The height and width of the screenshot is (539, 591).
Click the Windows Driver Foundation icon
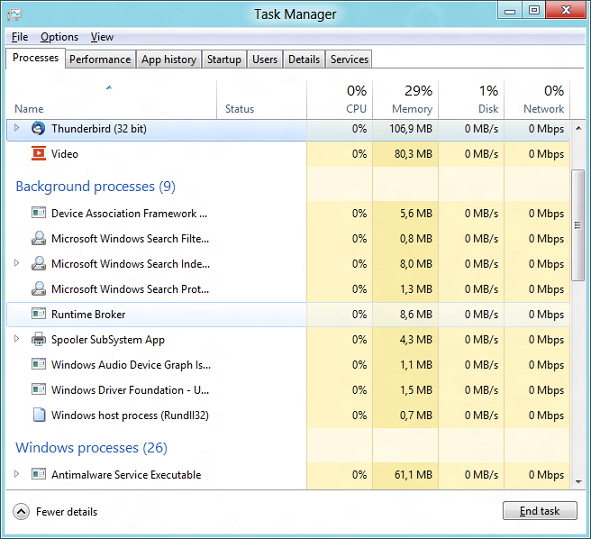click(38, 389)
